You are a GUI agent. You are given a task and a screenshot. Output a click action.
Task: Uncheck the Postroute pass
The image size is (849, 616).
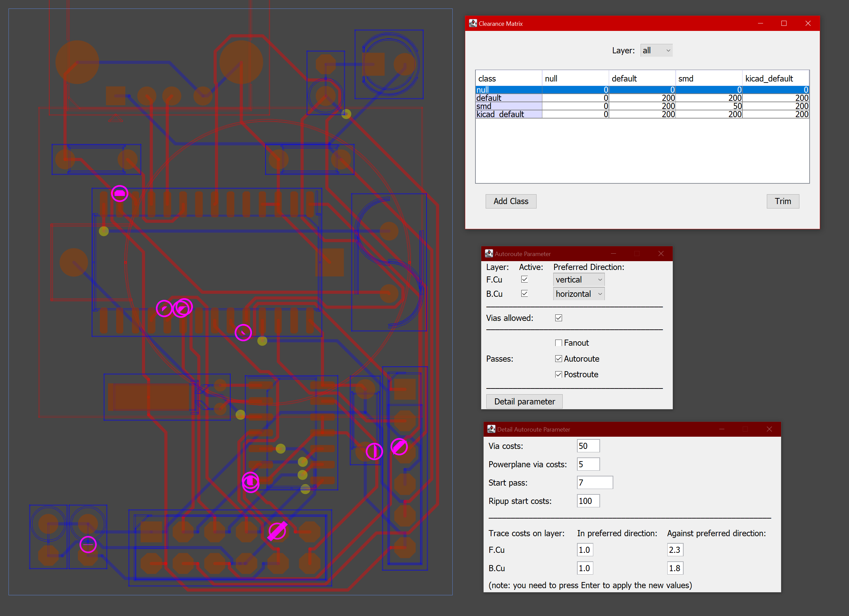559,374
